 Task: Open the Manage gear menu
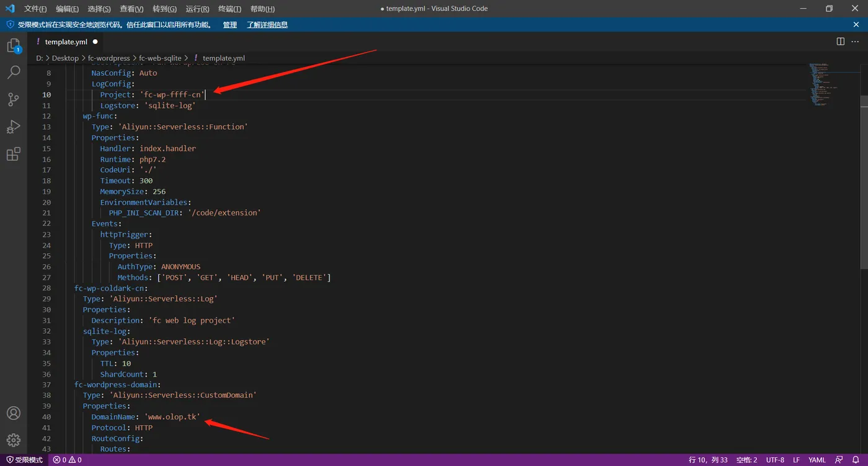pyautogui.click(x=13, y=441)
